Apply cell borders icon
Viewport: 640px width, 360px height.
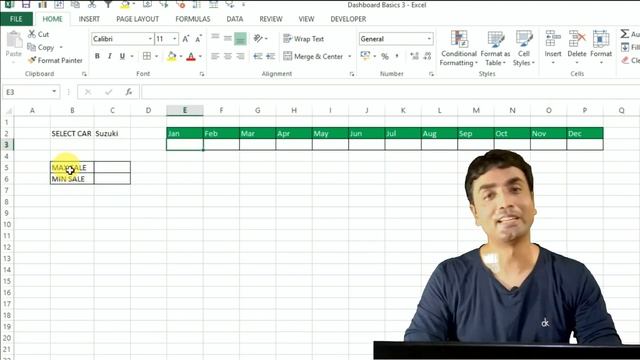coord(147,56)
